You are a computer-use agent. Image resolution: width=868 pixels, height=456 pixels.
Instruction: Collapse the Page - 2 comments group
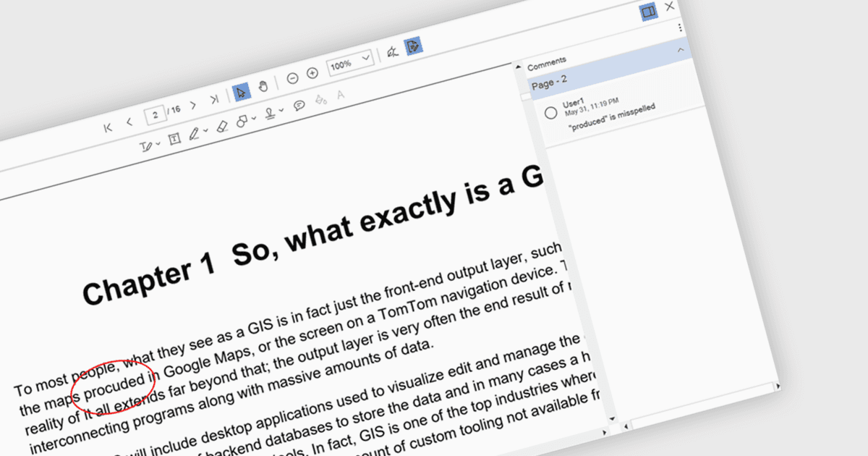tap(681, 49)
